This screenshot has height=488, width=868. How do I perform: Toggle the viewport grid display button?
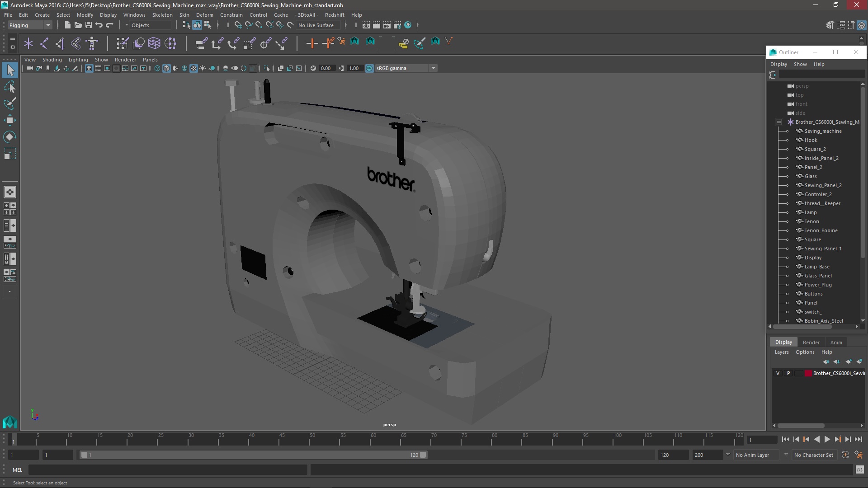coord(89,68)
